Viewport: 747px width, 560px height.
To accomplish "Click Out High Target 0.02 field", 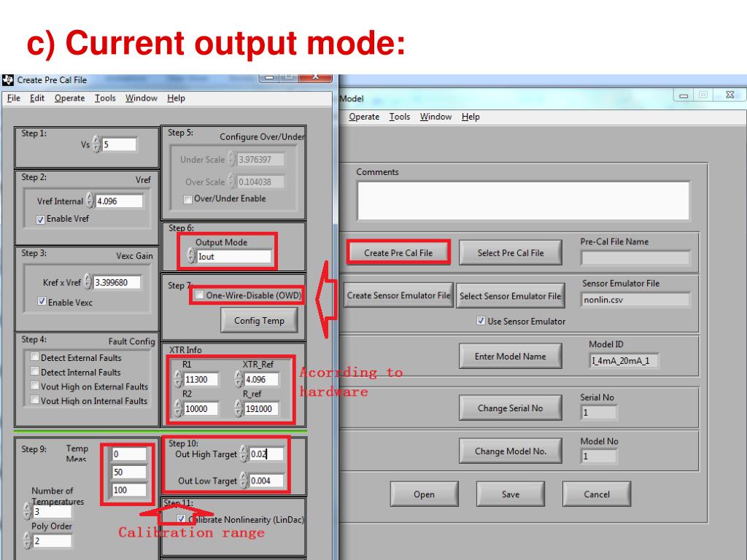I will tap(266, 454).
